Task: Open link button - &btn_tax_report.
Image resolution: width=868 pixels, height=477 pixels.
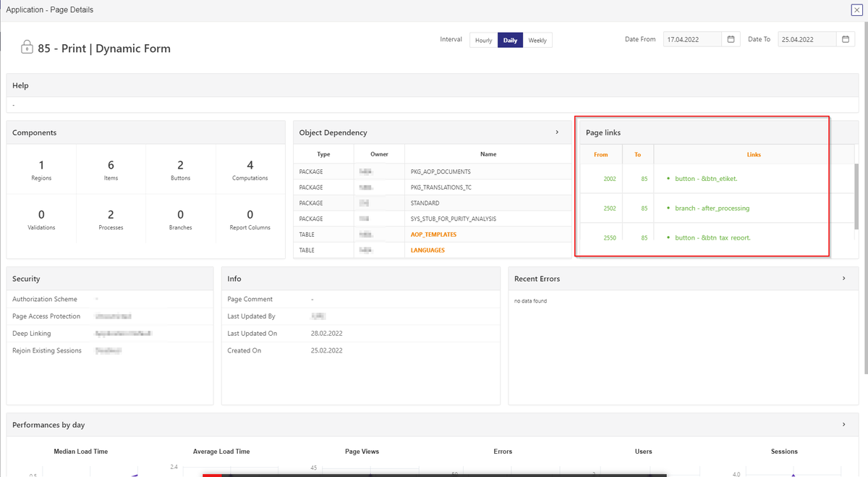Action: click(x=713, y=237)
